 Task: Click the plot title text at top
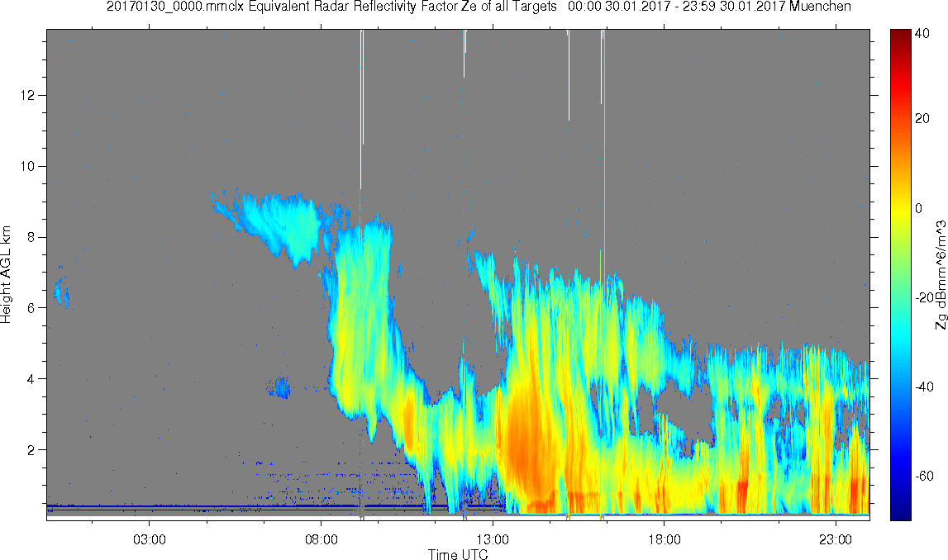(x=479, y=7)
